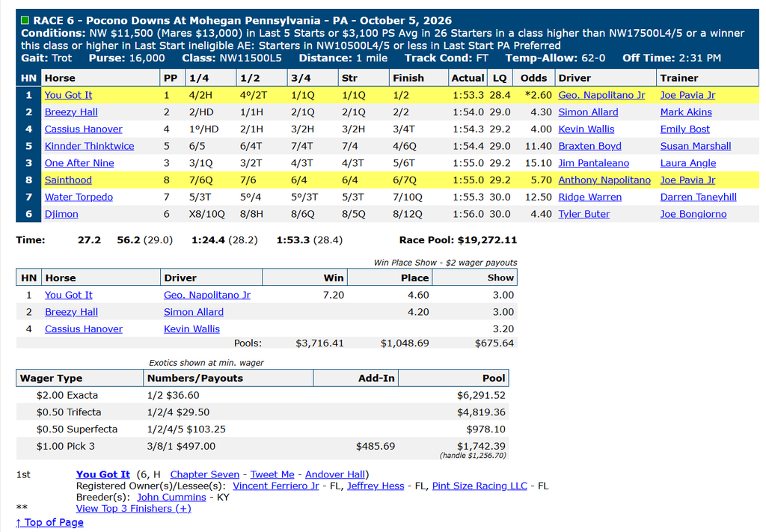Select the $1.00 Pick 3 row label
The image size is (766, 532).
[x=64, y=447]
